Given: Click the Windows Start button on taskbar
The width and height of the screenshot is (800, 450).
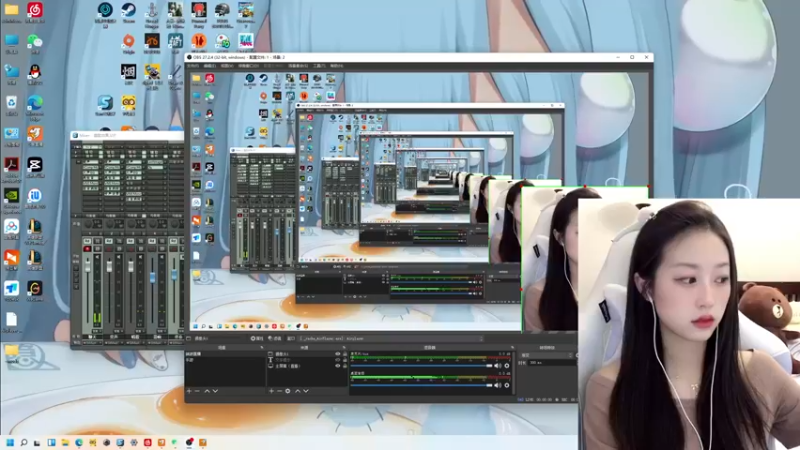Looking at the screenshot, I should 10,442.
